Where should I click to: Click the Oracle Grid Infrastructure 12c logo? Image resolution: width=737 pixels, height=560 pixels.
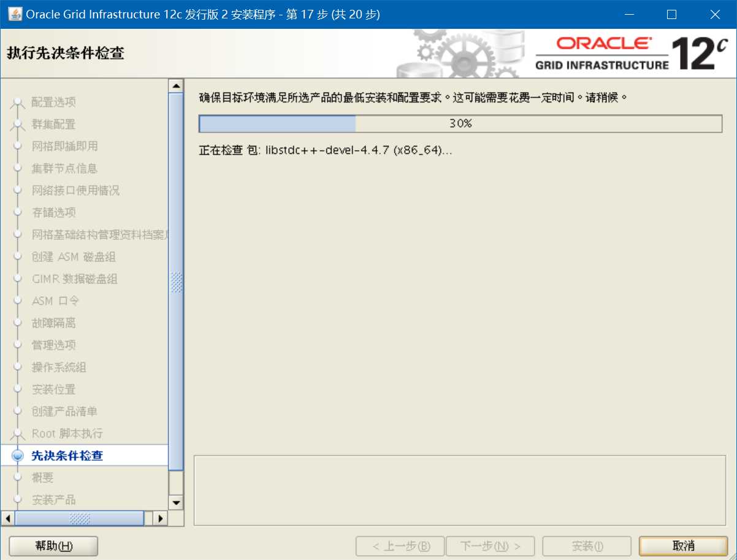tap(631, 53)
